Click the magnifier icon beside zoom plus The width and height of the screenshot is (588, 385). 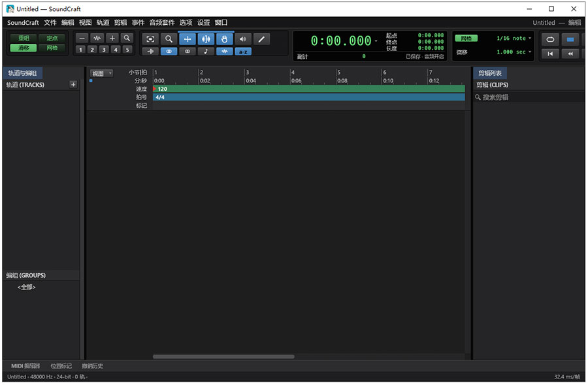coord(127,38)
